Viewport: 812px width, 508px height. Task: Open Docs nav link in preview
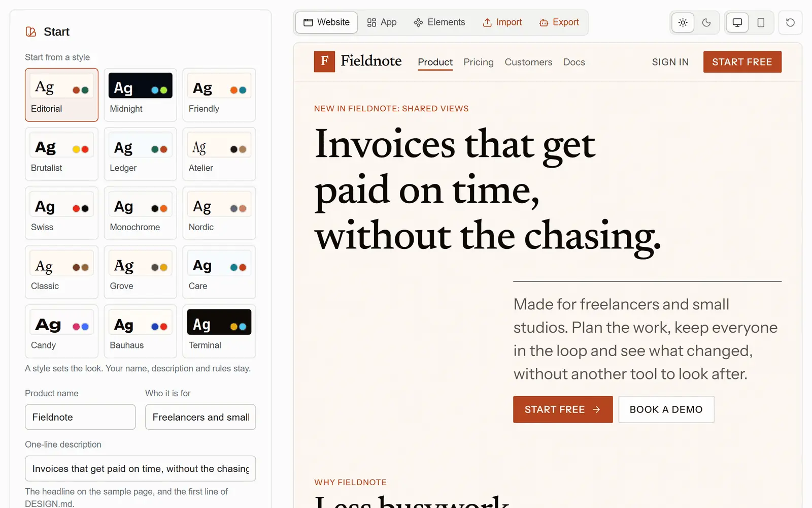pyautogui.click(x=574, y=62)
